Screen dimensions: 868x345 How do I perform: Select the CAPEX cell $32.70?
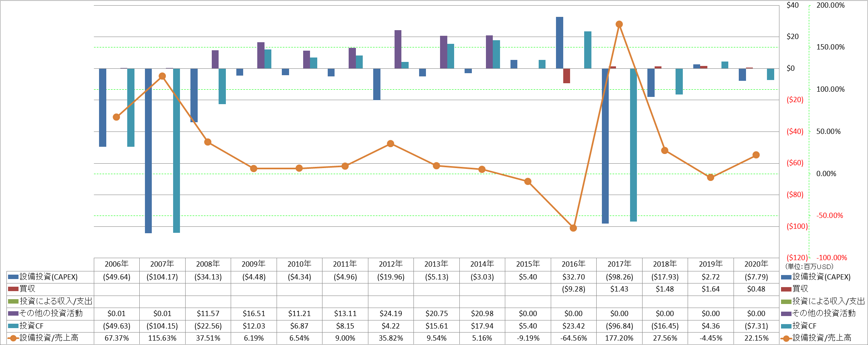(x=573, y=277)
